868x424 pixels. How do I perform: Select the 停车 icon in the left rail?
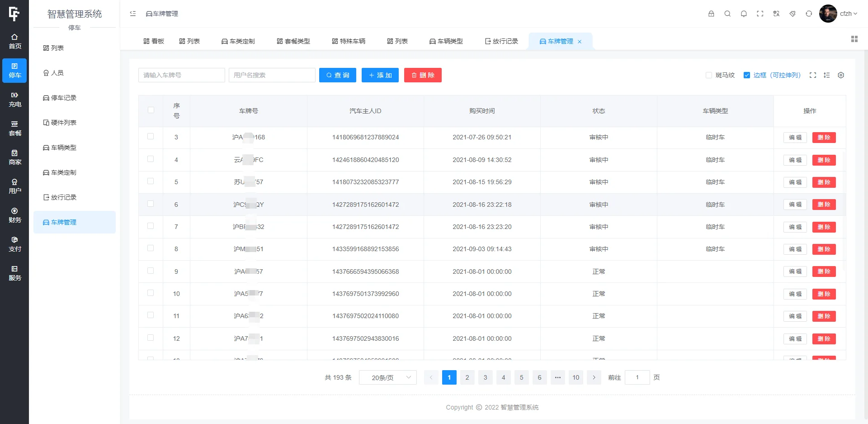click(14, 71)
